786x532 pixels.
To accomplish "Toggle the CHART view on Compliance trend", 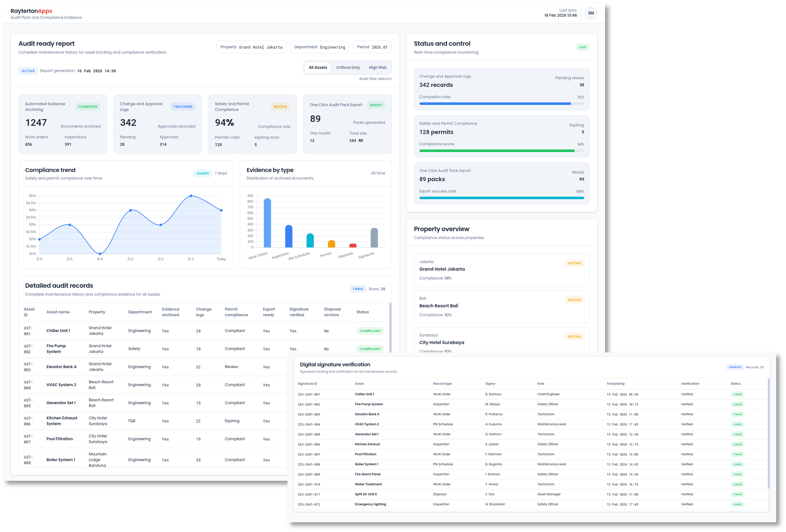I will coord(202,173).
